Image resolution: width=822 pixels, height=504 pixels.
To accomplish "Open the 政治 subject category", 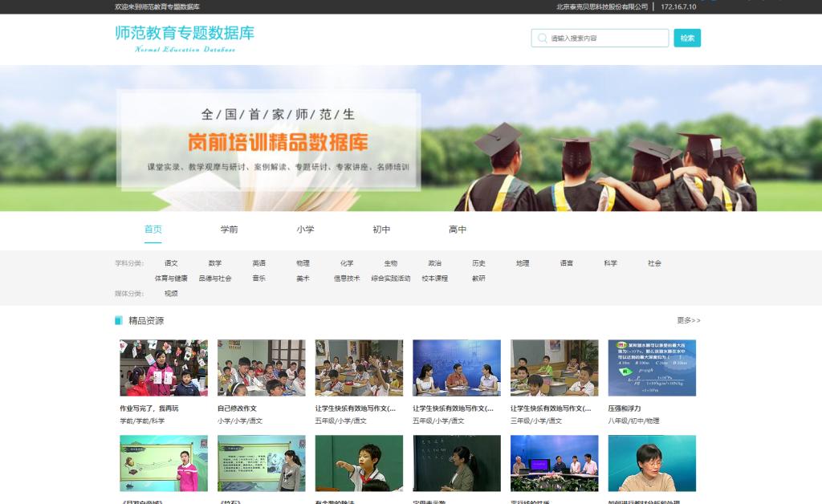I will click(x=434, y=263).
